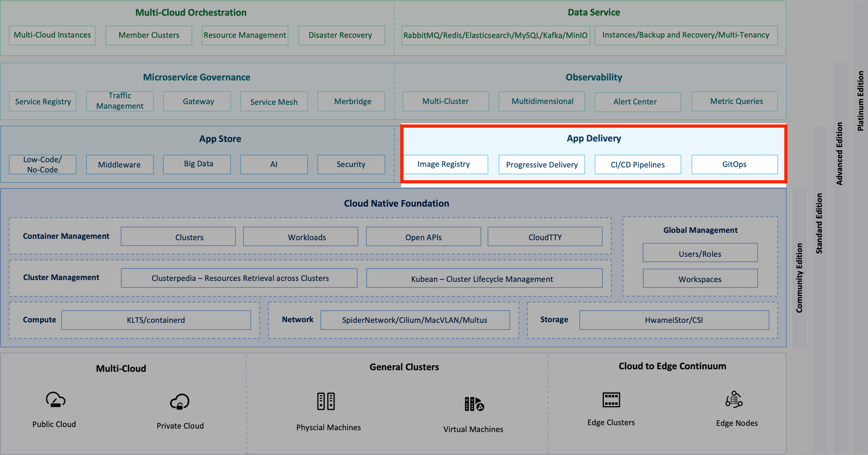Click the Low-Code/No-Code box
This screenshot has width=868, height=455.
pyautogui.click(x=43, y=164)
